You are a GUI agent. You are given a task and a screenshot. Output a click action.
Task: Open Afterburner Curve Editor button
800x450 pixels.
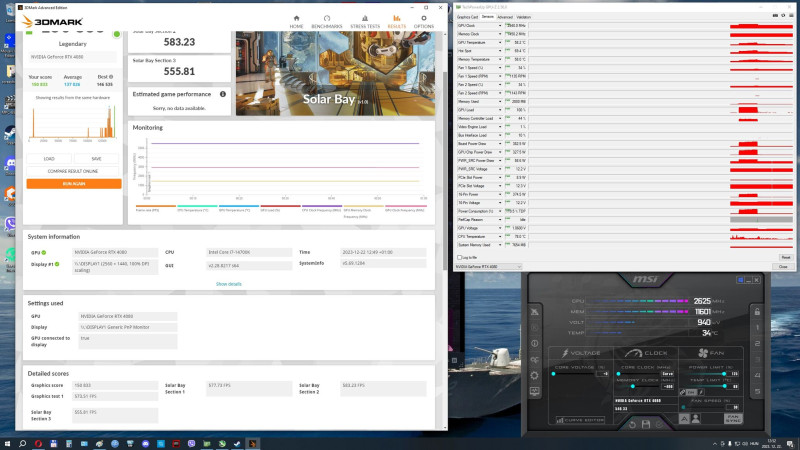[x=580, y=420]
